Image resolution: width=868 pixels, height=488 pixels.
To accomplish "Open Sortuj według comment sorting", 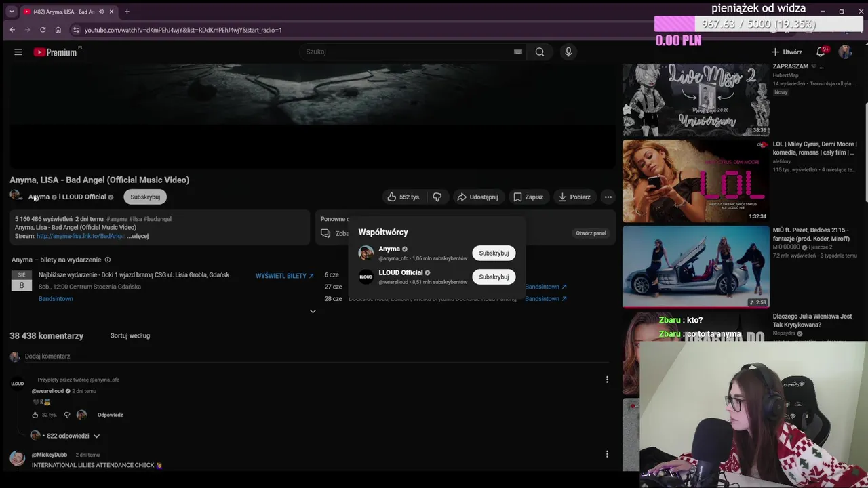I will click(x=130, y=335).
